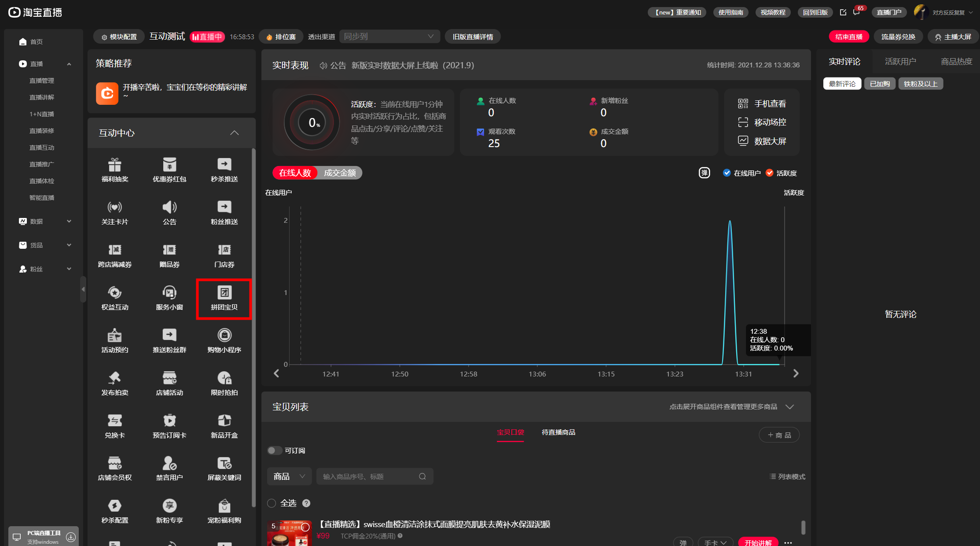The image size is (980, 546).
Task: Expand the 数据 sidebar menu
Action: [x=44, y=221]
